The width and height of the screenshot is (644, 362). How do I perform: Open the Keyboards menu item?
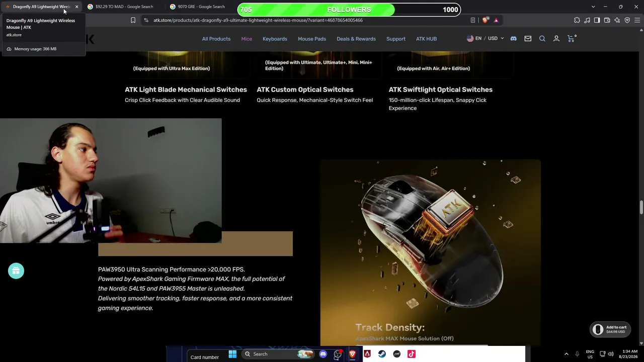tap(275, 39)
